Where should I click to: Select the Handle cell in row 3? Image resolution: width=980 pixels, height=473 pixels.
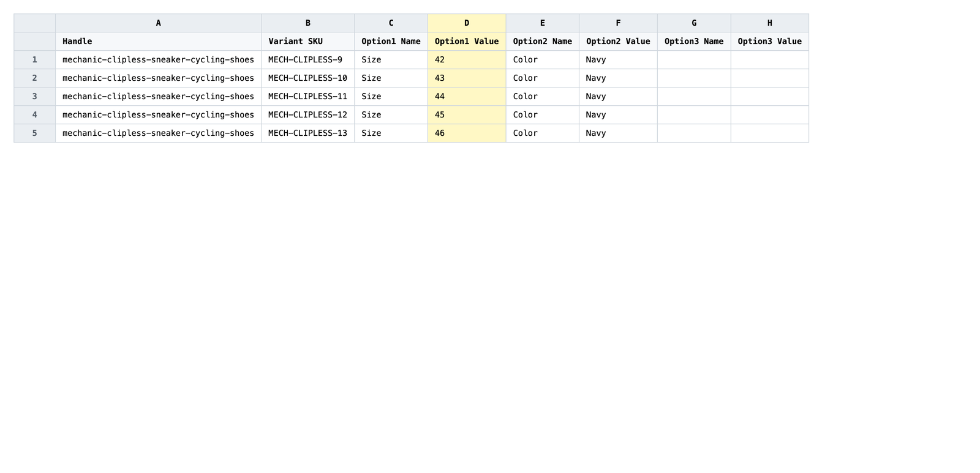tap(158, 97)
